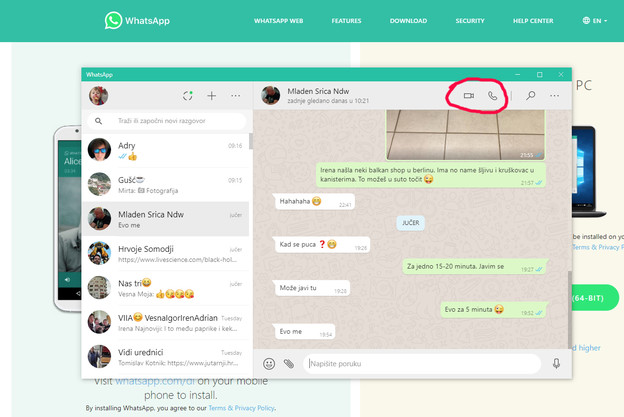Click the chat list scrollbar

(251, 141)
